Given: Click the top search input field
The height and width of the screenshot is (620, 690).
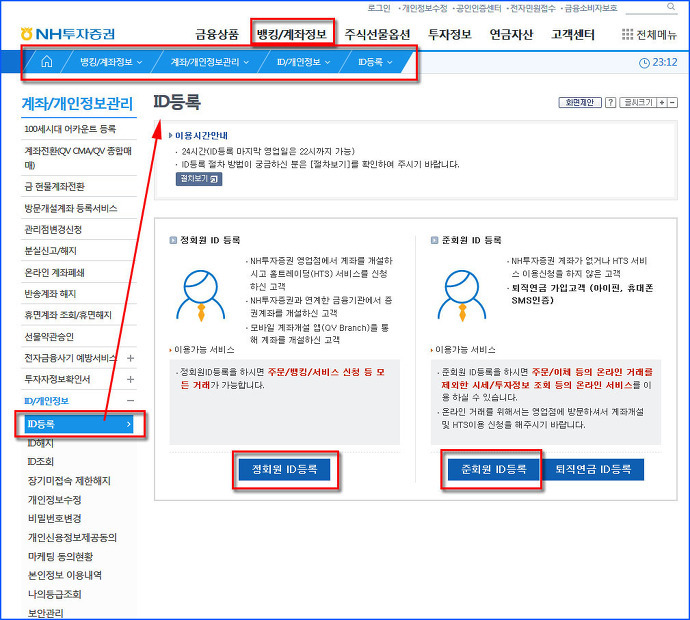Looking at the screenshot, I should 646,7.
